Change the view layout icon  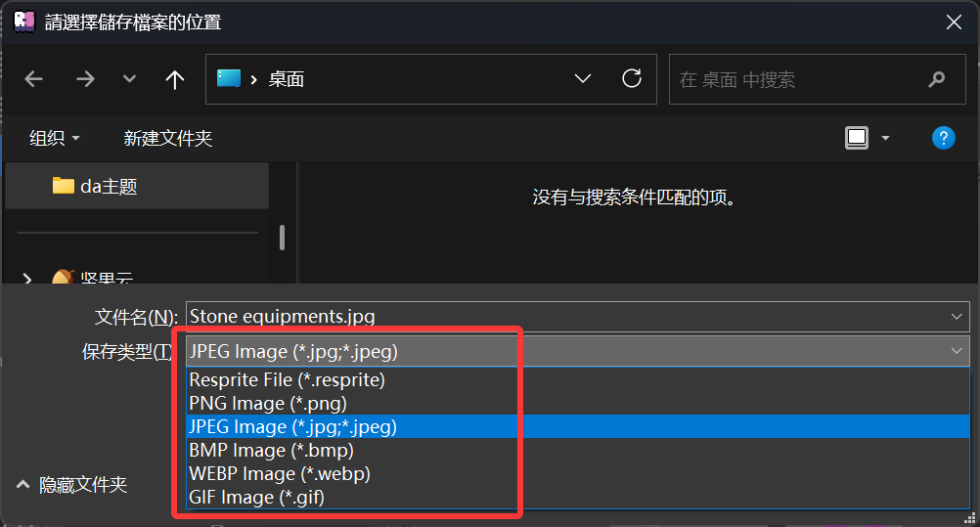[x=857, y=138]
